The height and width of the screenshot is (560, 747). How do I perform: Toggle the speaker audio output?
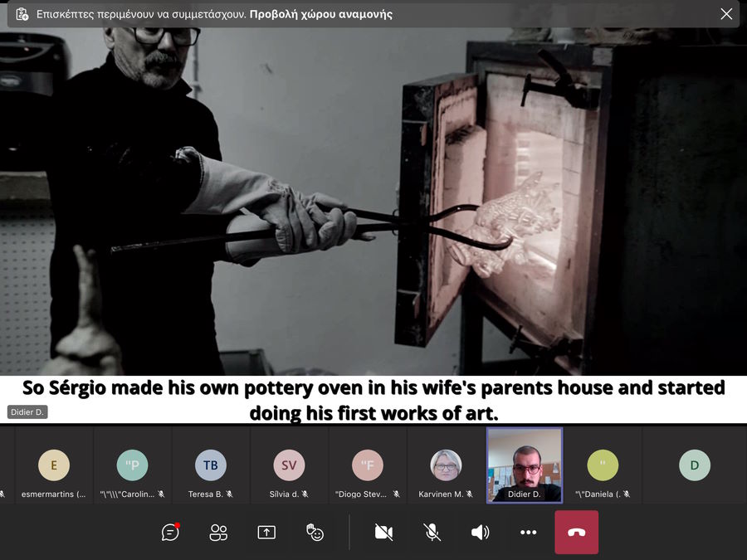481,533
